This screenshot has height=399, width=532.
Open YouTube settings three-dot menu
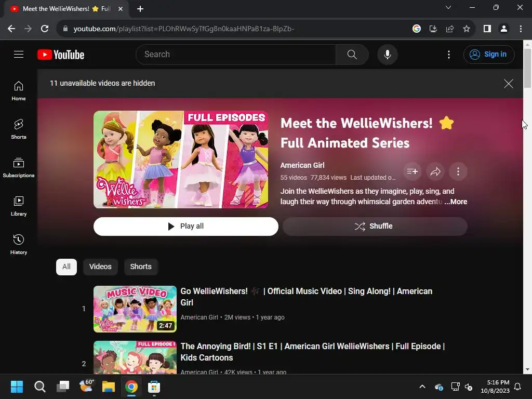[448, 54]
